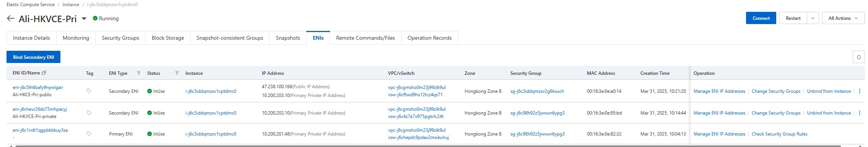Image resolution: width=868 pixels, height=147 pixels.
Task: Open the Status column filter
Action: pyautogui.click(x=177, y=73)
